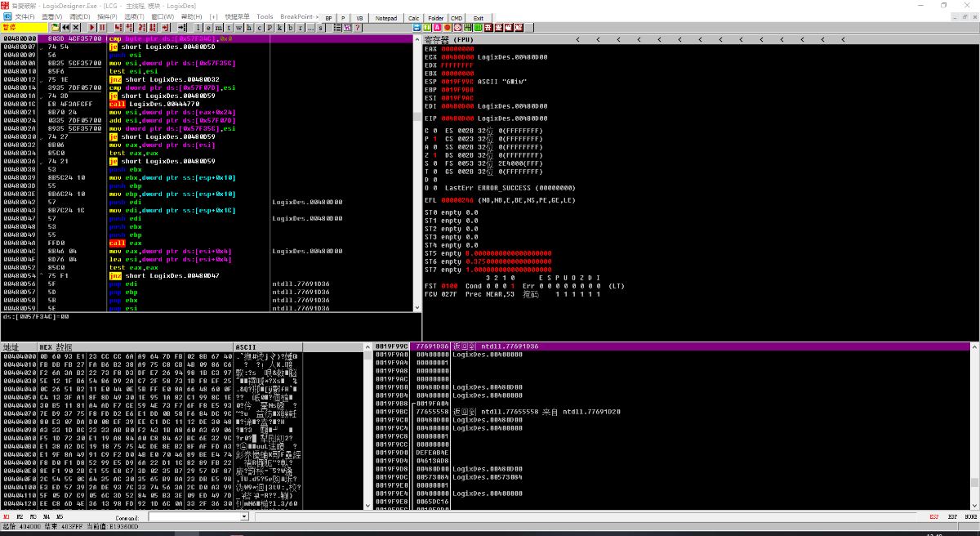Viewport: 980px width, 536px height.
Task: Open Executable modules with the 'e' button
Action: click(x=209, y=27)
